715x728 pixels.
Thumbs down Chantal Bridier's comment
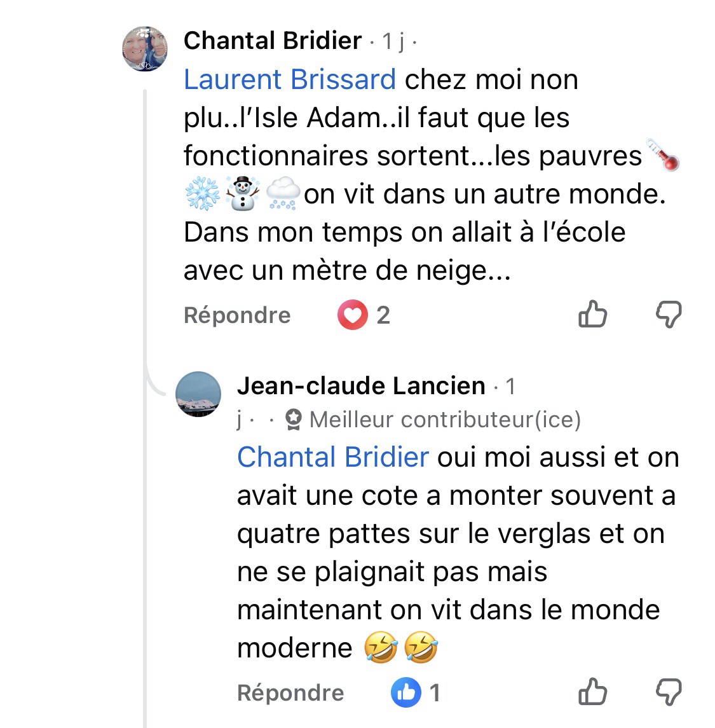tap(668, 315)
